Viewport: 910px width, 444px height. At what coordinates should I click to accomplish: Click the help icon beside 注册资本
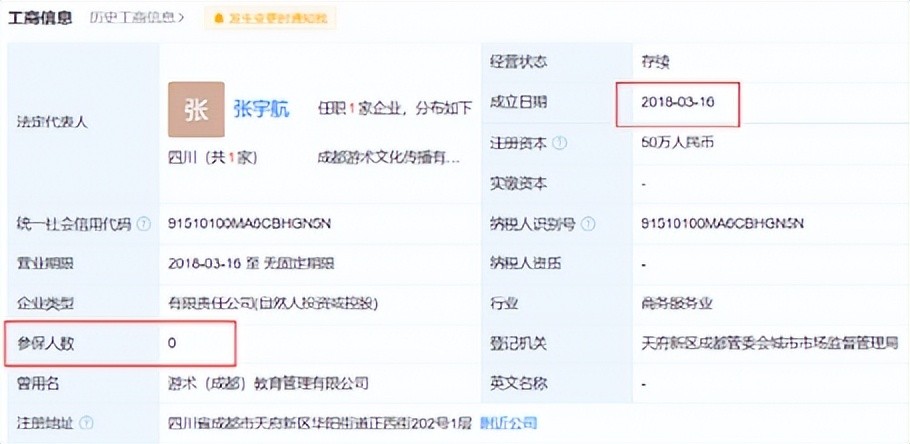559,144
